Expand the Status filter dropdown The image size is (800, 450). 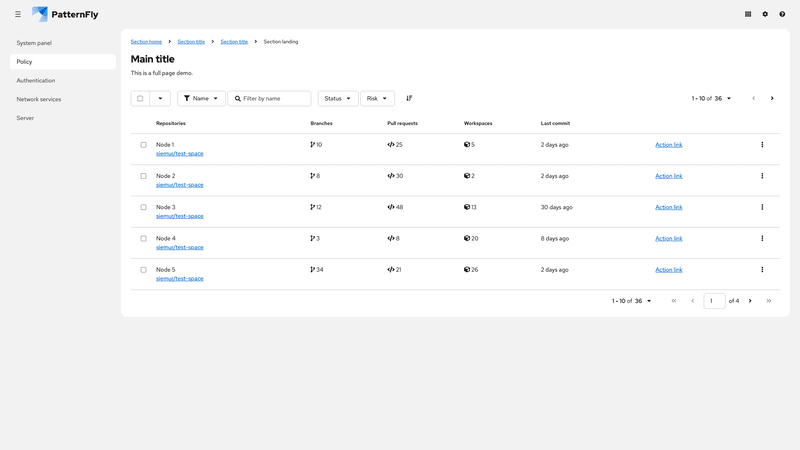click(338, 98)
